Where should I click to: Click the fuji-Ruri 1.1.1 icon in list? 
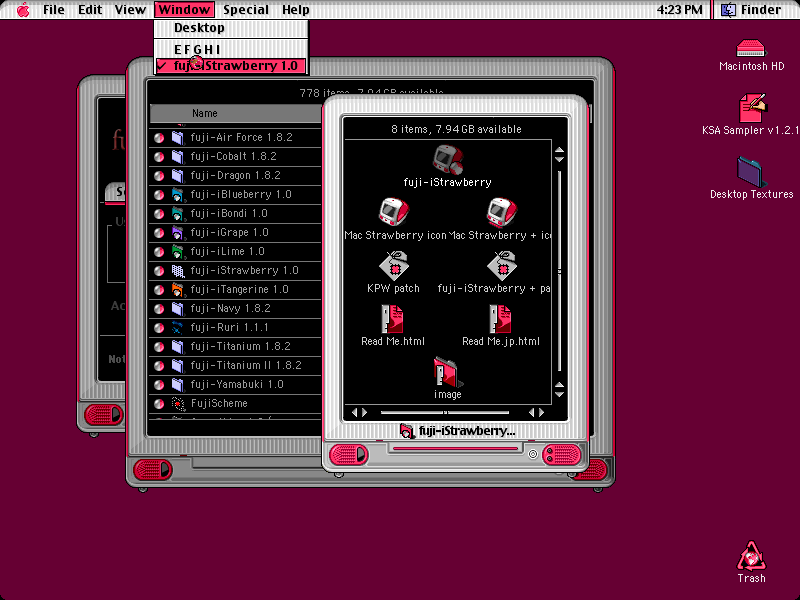[x=178, y=328]
